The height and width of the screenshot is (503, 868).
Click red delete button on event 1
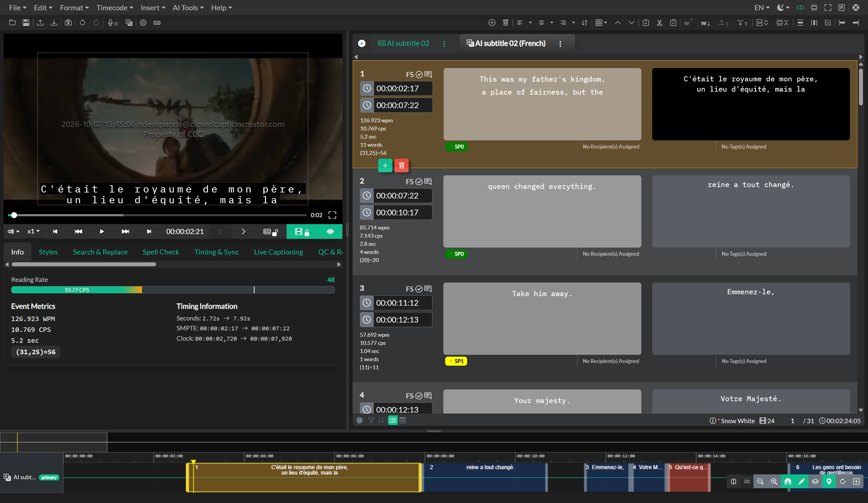click(401, 166)
